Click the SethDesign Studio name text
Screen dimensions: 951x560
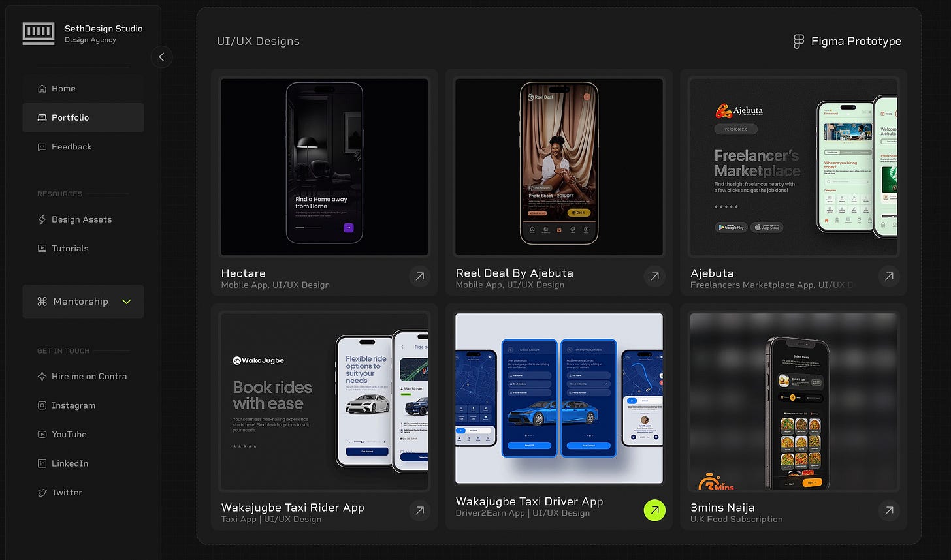(103, 29)
